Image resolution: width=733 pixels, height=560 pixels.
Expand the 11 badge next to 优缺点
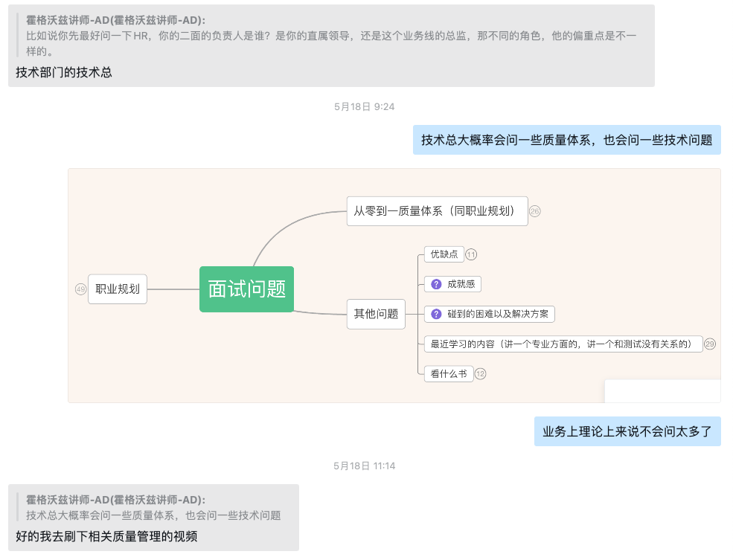471,254
